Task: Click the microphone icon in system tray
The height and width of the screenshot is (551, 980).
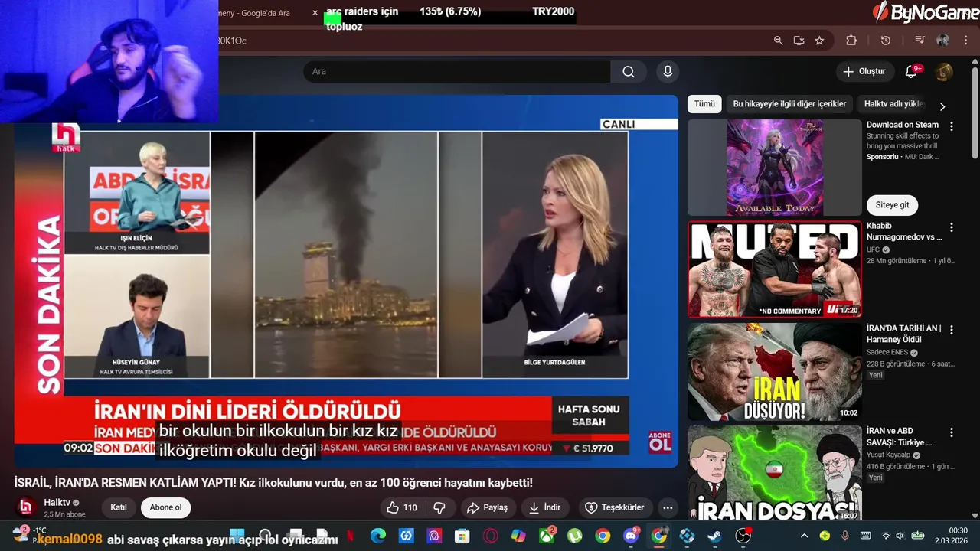Action: pos(845,536)
